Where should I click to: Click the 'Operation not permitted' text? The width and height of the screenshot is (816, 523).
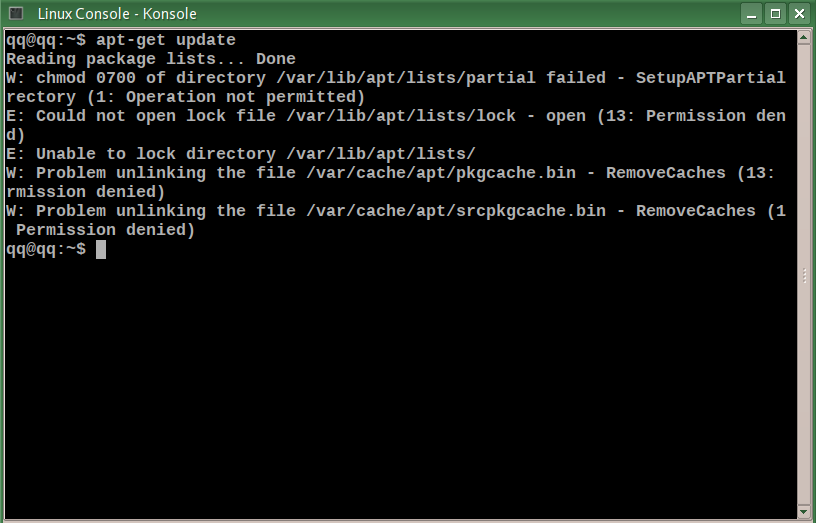240,97
